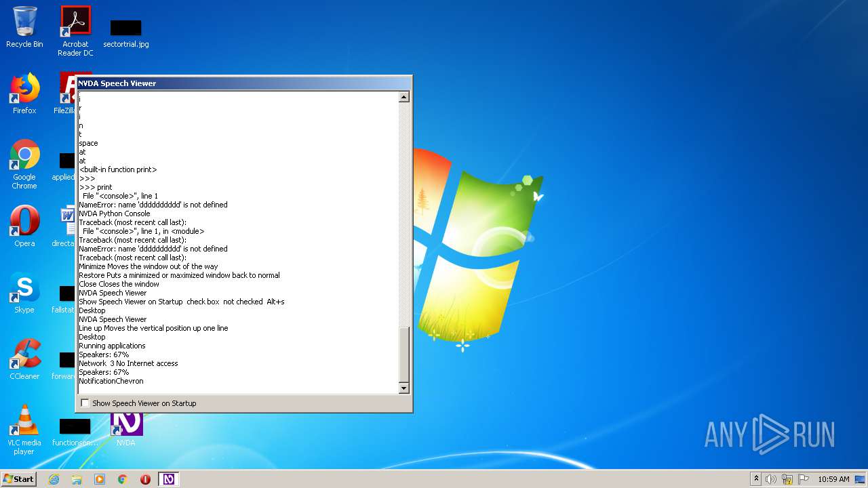Click the NVDA Speech Viewer title bar

pyautogui.click(x=243, y=83)
